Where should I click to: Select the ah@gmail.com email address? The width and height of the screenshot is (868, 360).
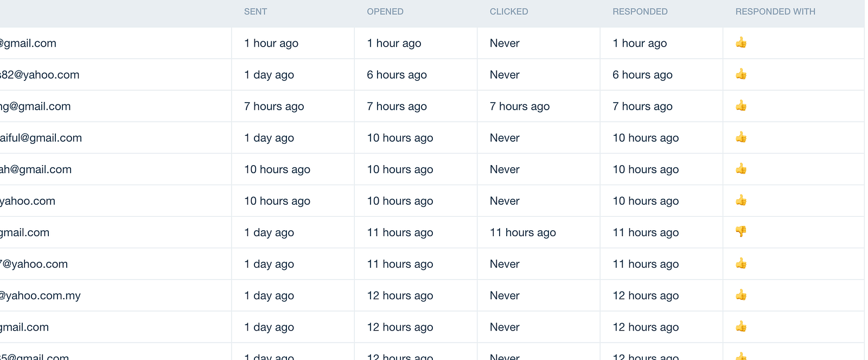pos(36,169)
